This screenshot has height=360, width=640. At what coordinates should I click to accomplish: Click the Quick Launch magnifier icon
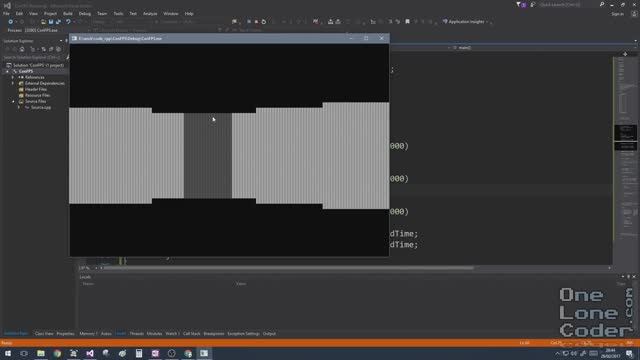(x=602, y=4)
